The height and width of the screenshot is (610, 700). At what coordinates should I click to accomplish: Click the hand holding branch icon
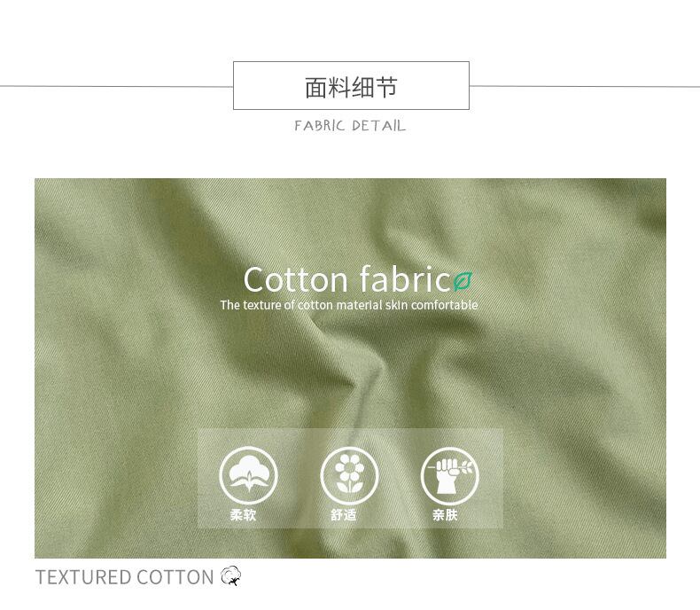449,475
